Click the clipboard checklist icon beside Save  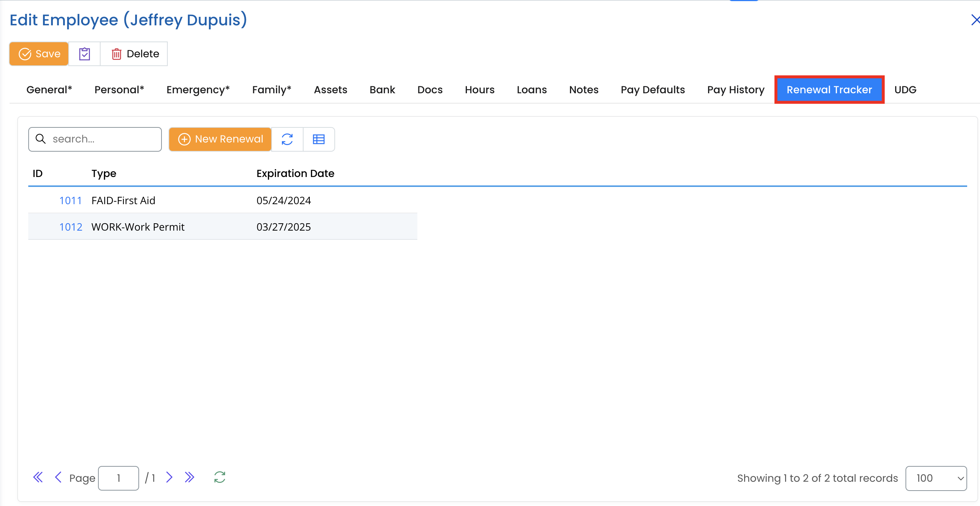pos(84,54)
